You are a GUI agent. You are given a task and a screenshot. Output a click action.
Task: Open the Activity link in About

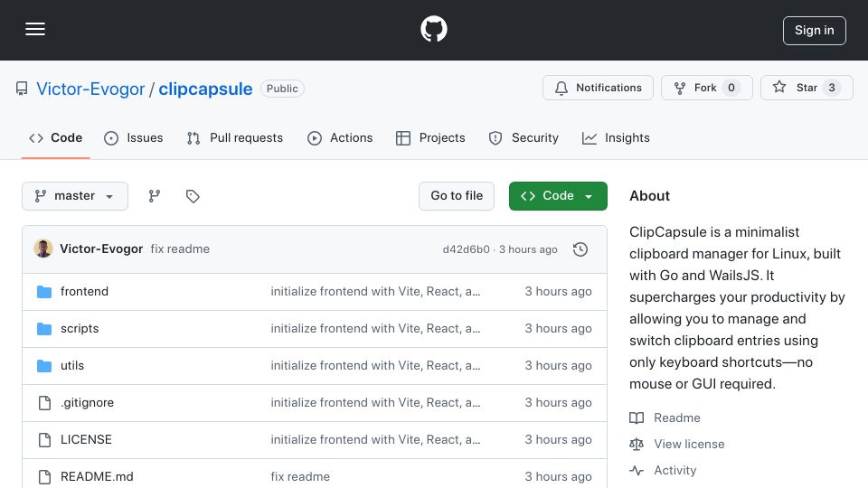[x=675, y=470]
